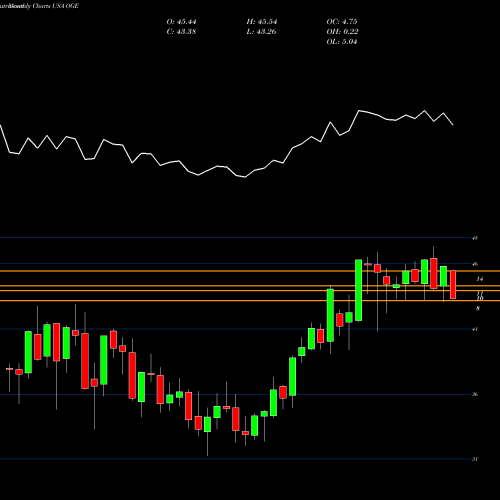Select the close value 'C: 43.38'
The width and height of the screenshot is (500, 500).
(x=181, y=32)
